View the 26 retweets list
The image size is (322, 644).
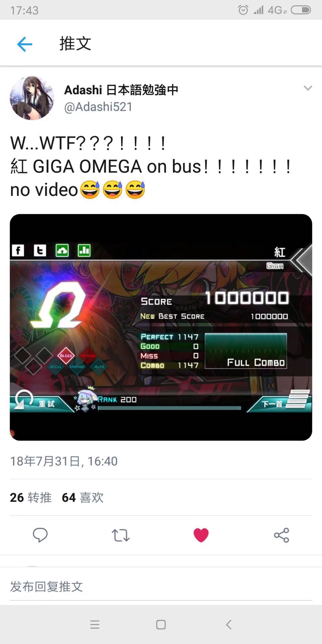(x=31, y=497)
